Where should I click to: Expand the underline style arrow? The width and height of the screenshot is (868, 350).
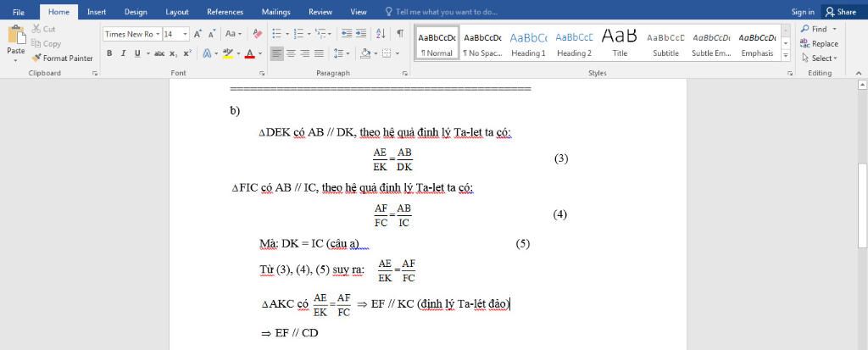click(147, 53)
